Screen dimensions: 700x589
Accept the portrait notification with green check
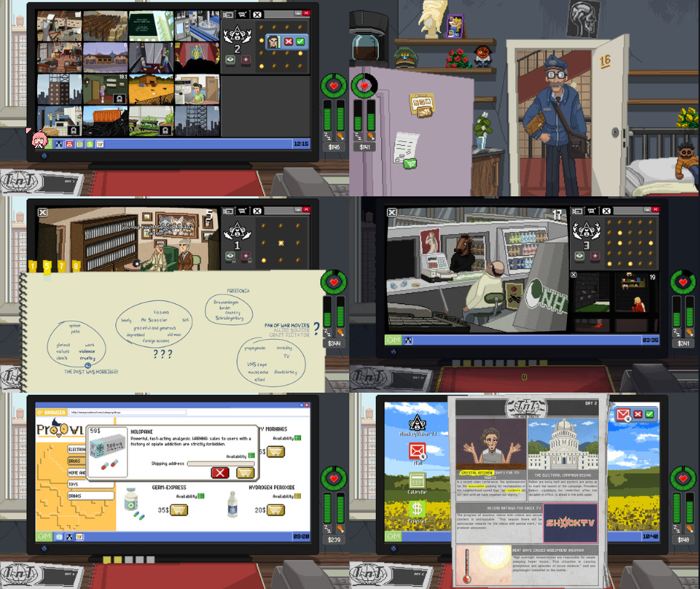coord(300,42)
